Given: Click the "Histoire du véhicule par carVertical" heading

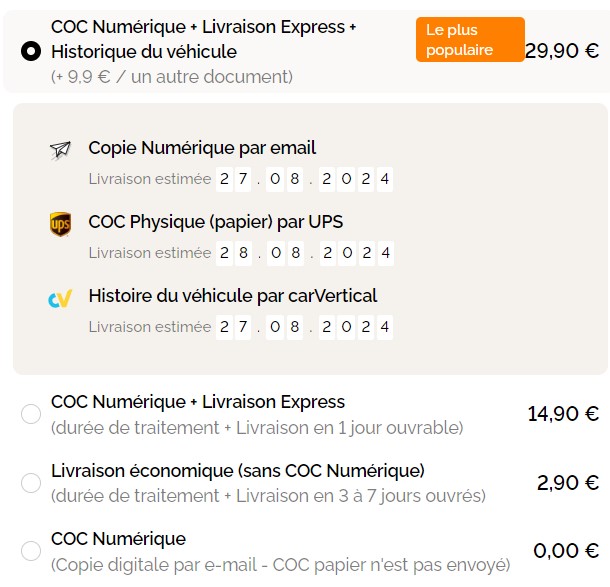Looking at the screenshot, I should [232, 296].
